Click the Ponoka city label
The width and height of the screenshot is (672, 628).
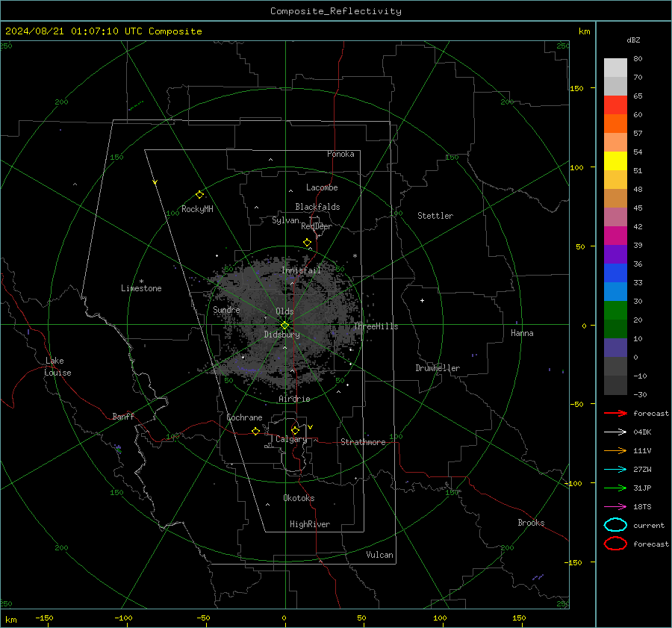point(340,154)
